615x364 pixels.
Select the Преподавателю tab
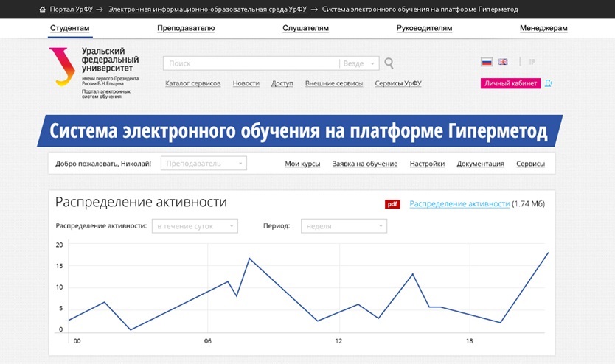[x=186, y=28]
